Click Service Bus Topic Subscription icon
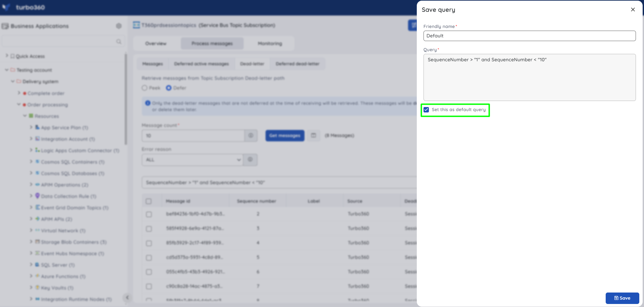644x307 pixels. click(x=136, y=25)
